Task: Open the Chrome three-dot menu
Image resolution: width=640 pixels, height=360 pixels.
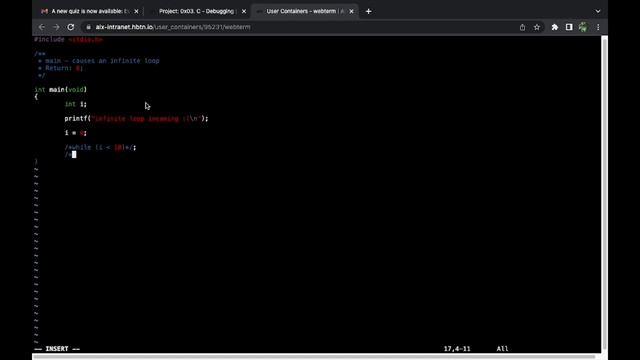Action: (598, 27)
